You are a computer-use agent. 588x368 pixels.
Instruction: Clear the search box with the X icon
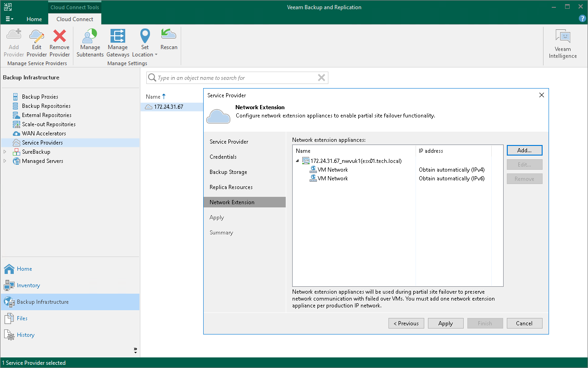tap(322, 78)
